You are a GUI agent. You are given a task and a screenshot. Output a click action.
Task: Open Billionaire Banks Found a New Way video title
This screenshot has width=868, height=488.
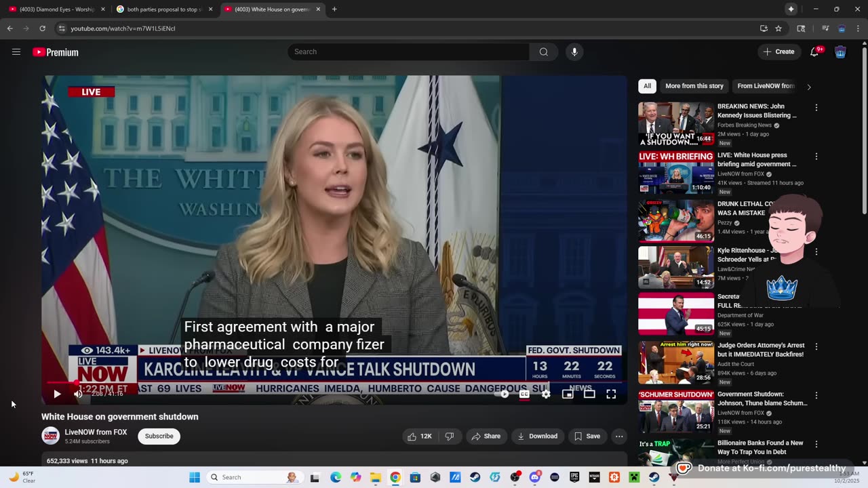pyautogui.click(x=760, y=447)
